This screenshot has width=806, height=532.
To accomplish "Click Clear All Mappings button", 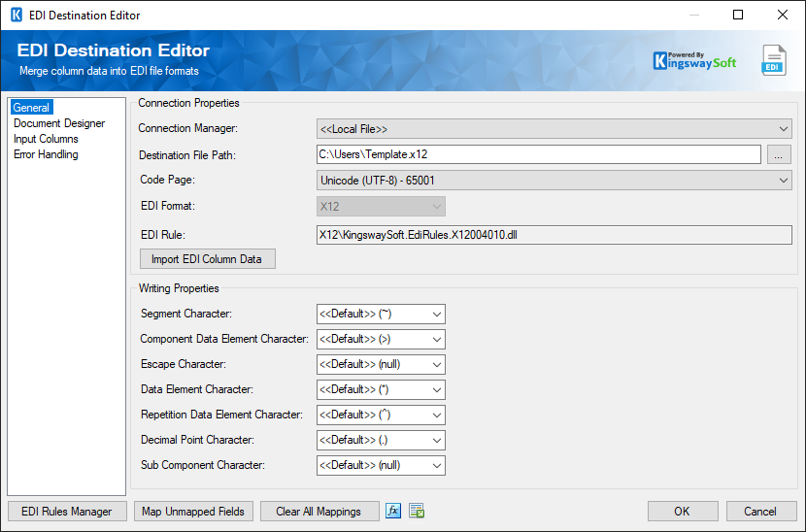I will pyautogui.click(x=319, y=512).
